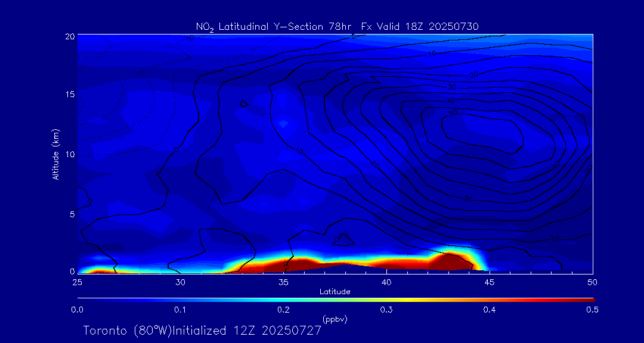The image size is (644, 343).
Task: Click the 'Altitude (km)' vertical axis label
Action: click(x=55, y=154)
